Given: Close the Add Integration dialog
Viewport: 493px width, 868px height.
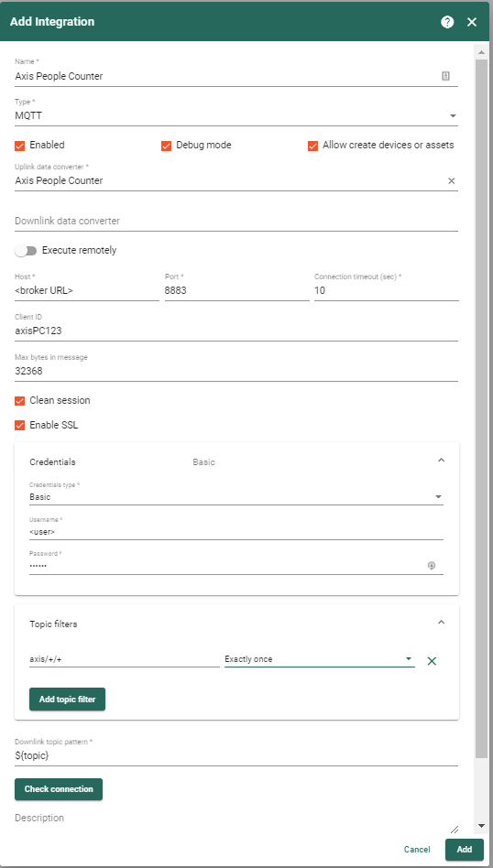Looking at the screenshot, I should click(471, 22).
